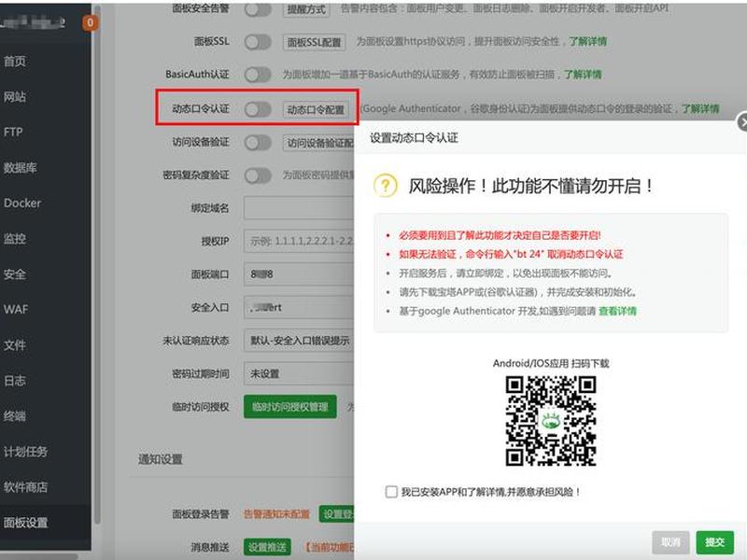The width and height of the screenshot is (747, 560).
Task: Click the orange notification badge showing 0
Action: [90, 22]
